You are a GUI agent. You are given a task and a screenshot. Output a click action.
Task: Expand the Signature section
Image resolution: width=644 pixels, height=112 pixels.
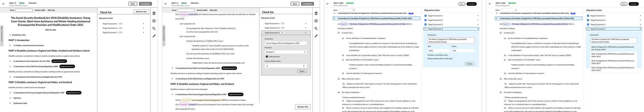10,98
